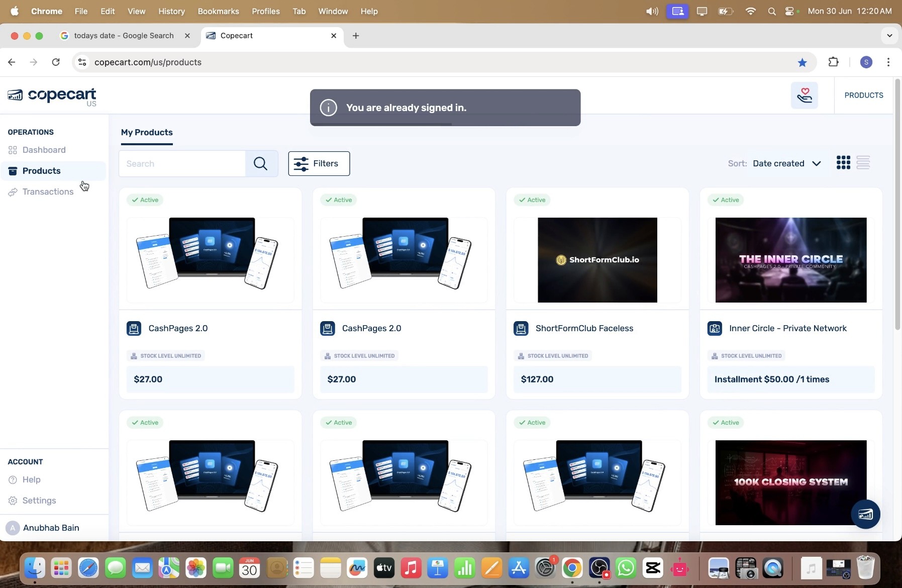Viewport: 902px width, 588px height.
Task: Click the search magnifier button
Action: 261,164
